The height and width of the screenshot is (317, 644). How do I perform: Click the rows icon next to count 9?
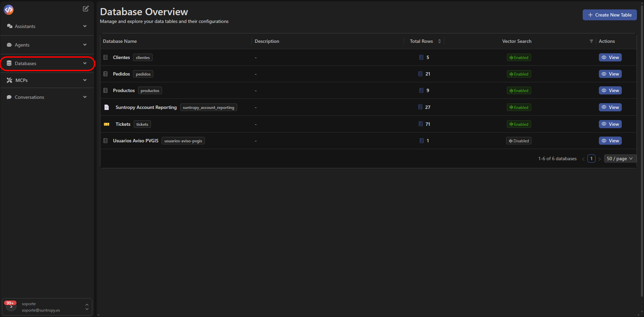point(421,90)
